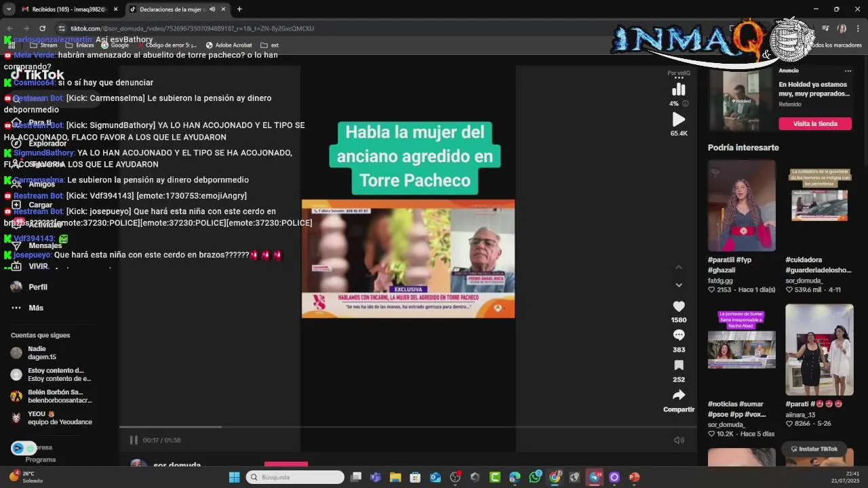Click the site info icon in address bar
Image resolution: width=868 pixels, height=488 pixels.
62,28
